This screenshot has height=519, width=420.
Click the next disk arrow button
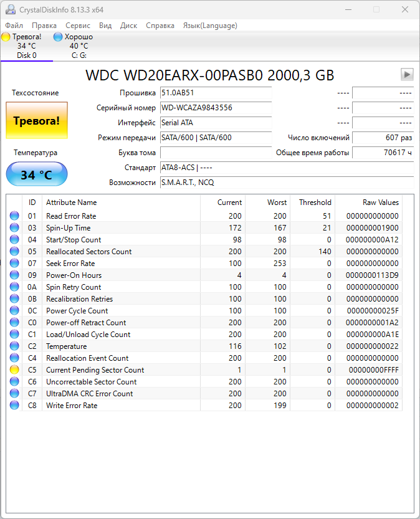[407, 75]
